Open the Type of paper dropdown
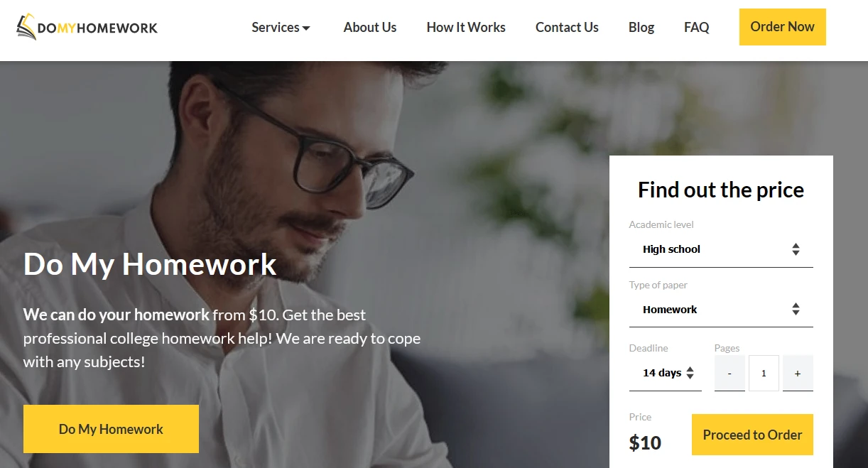 [721, 310]
